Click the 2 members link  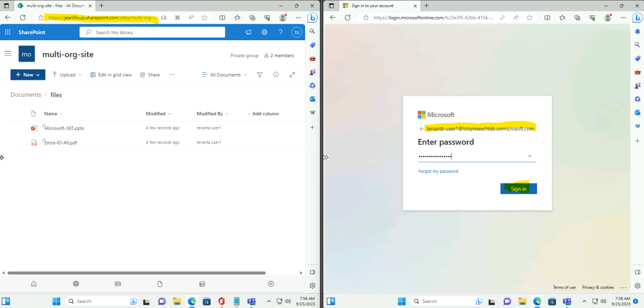279,55
